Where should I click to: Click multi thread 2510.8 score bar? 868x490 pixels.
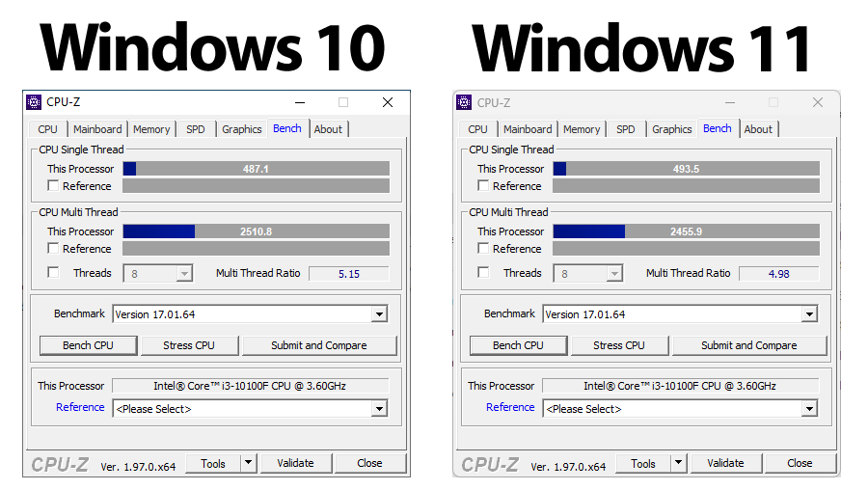pyautogui.click(x=257, y=231)
